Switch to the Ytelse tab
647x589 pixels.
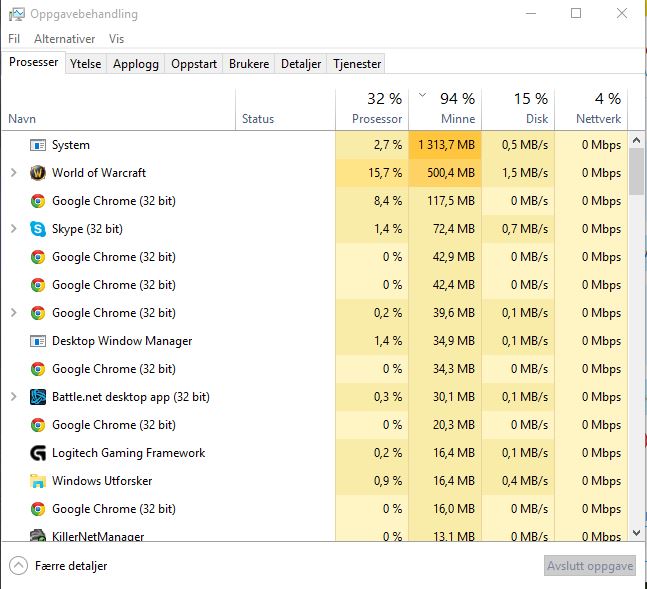(85, 64)
